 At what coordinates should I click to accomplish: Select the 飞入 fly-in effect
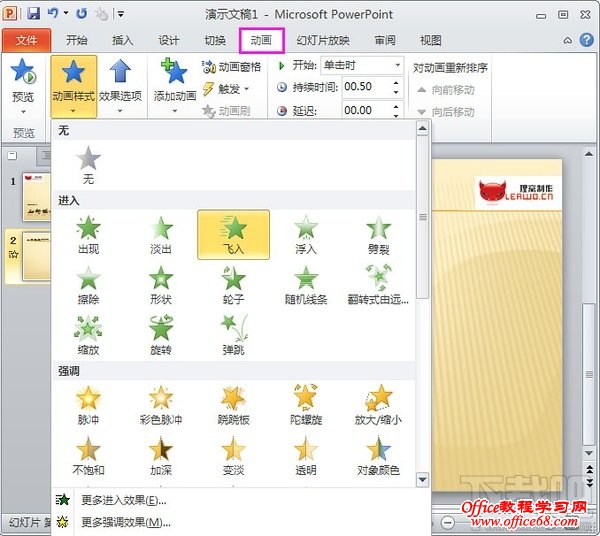(x=233, y=235)
